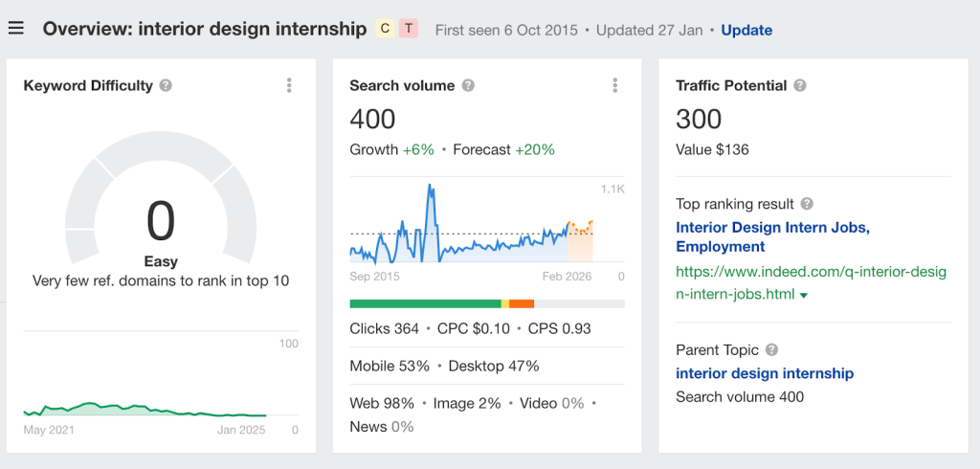
Task: Click the yellow C badge
Action: pyautogui.click(x=386, y=29)
